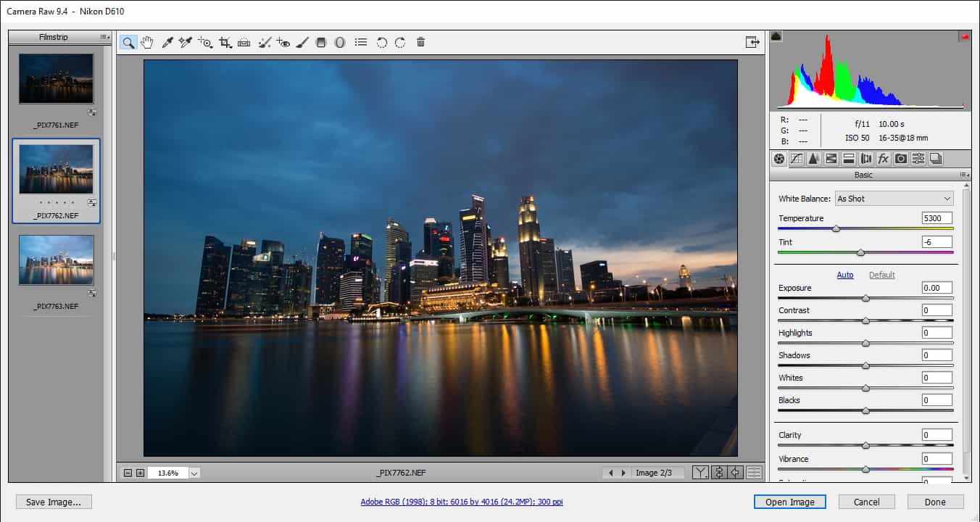Toggle highlight clipping warning in histogram

965,36
